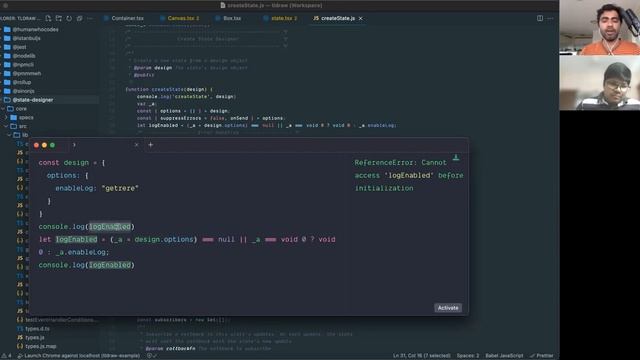
Task: Expand the specs folder
Action: click(x=26, y=117)
